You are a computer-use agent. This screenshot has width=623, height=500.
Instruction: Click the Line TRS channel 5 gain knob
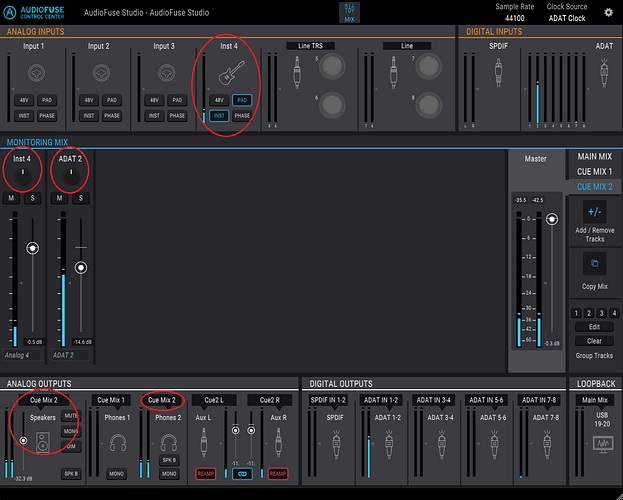click(x=332, y=66)
